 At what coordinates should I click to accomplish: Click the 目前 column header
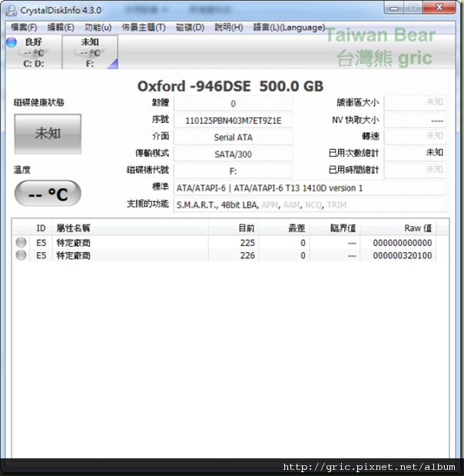point(234,228)
